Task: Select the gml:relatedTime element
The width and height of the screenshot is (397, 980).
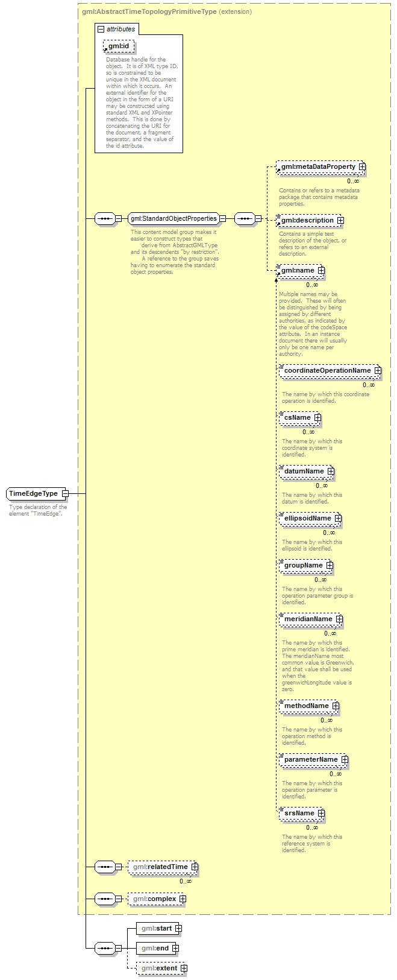Action: [160, 867]
